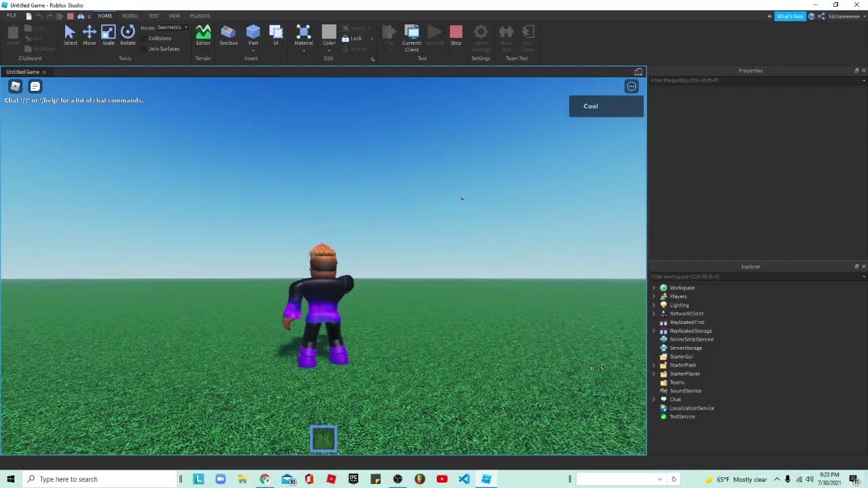Click the Workspace globe icon
The image size is (868, 488).
pos(663,288)
